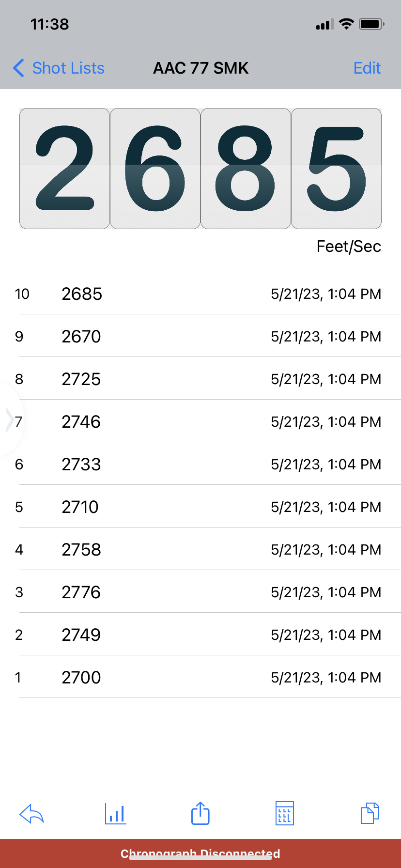Expand the side drawer chevron handle

tap(10, 420)
